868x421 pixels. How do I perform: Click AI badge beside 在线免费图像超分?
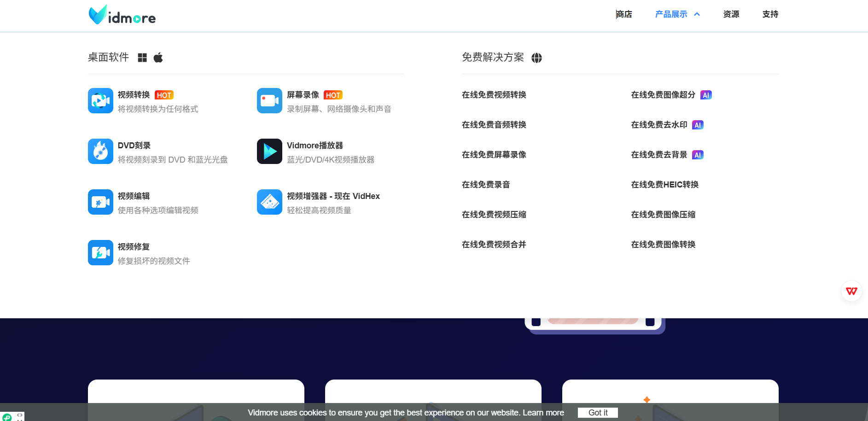pos(706,95)
